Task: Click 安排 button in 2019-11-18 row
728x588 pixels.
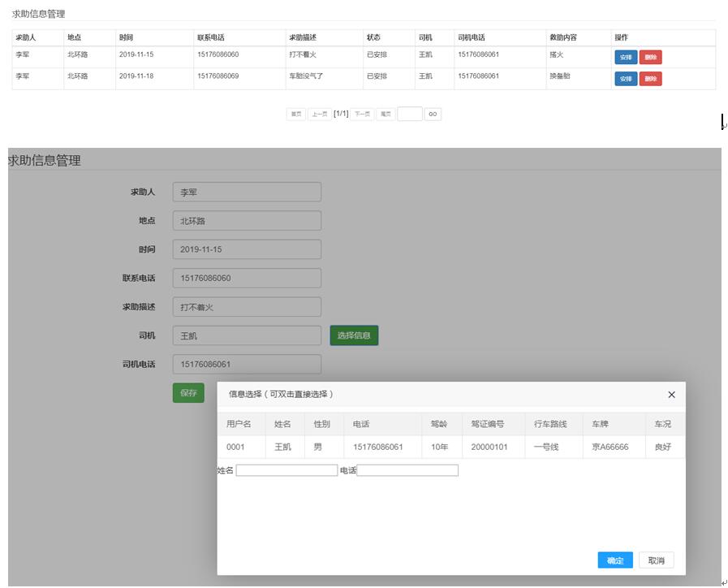Action: coord(626,79)
